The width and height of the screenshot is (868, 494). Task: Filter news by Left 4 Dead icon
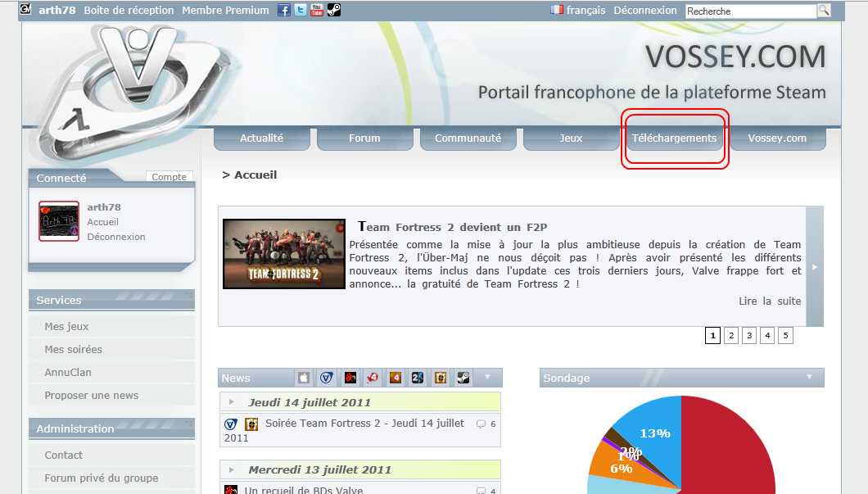373,378
